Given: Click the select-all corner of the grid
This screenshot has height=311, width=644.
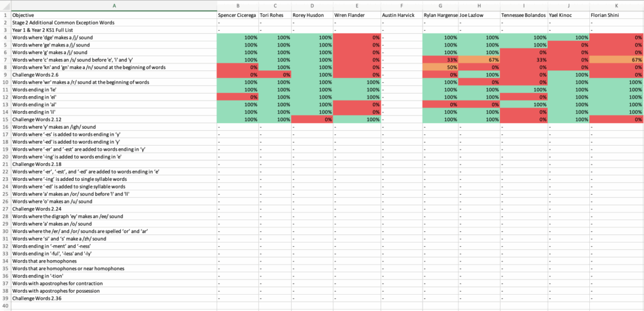Looking at the screenshot, I should point(5,6).
